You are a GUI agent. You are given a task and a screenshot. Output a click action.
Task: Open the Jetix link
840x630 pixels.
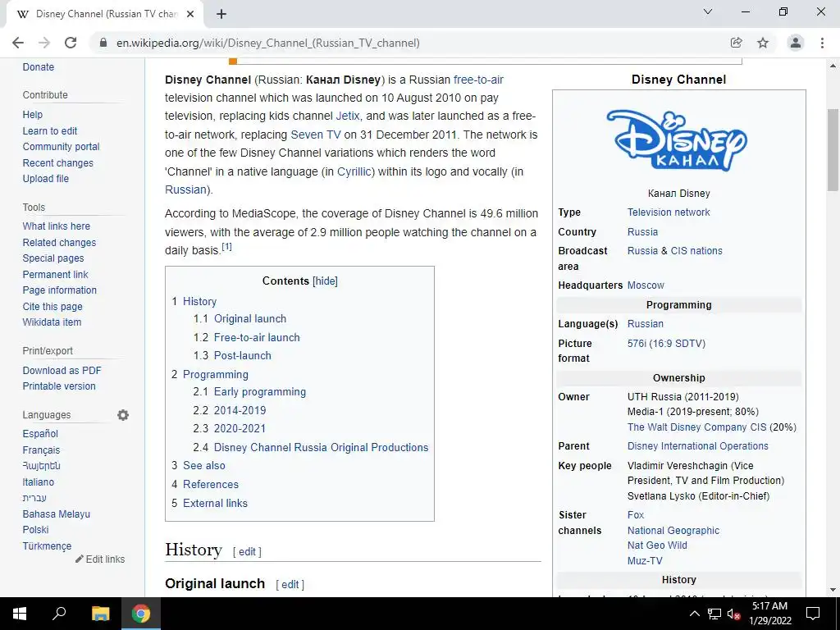coord(348,116)
